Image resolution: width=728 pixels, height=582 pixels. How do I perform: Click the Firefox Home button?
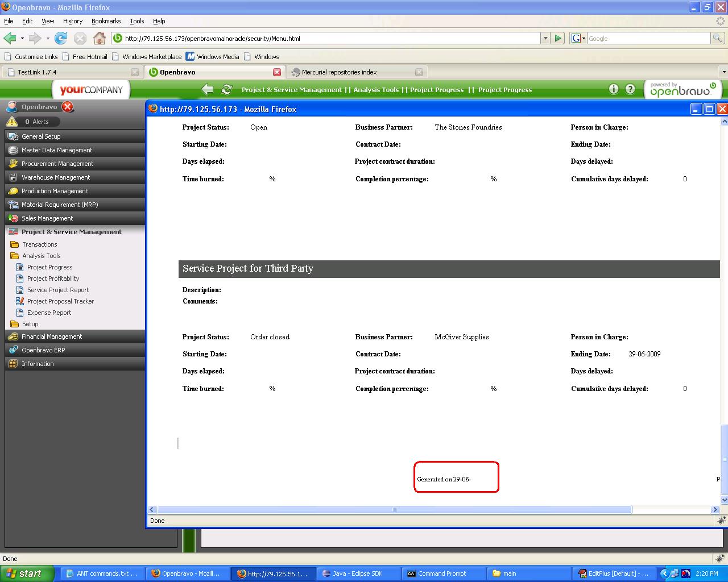[100, 38]
